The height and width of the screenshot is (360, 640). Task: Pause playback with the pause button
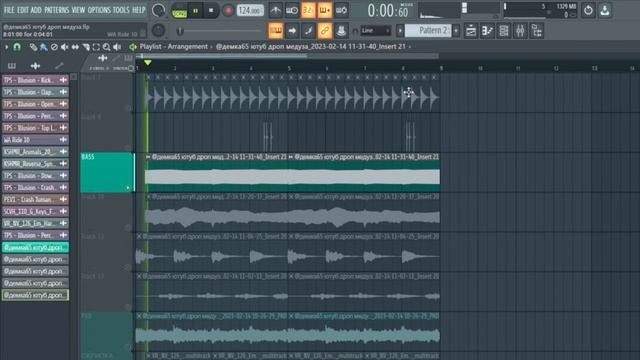point(196,11)
